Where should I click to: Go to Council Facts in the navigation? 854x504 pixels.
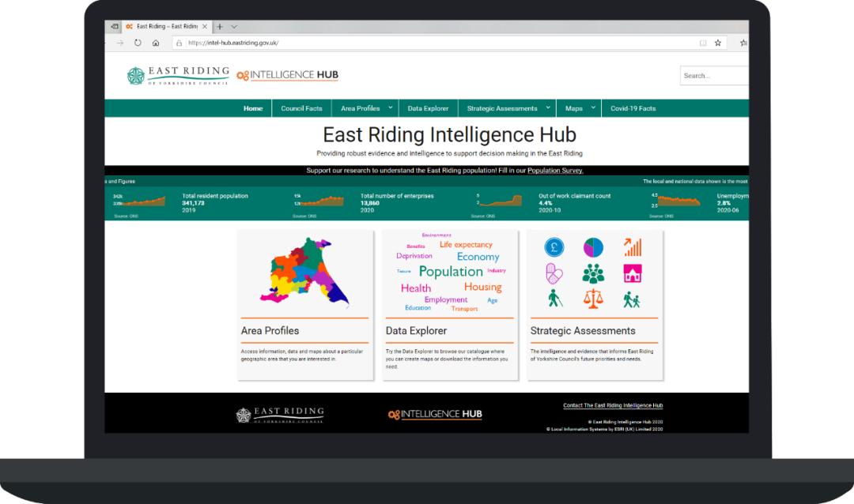click(x=301, y=108)
